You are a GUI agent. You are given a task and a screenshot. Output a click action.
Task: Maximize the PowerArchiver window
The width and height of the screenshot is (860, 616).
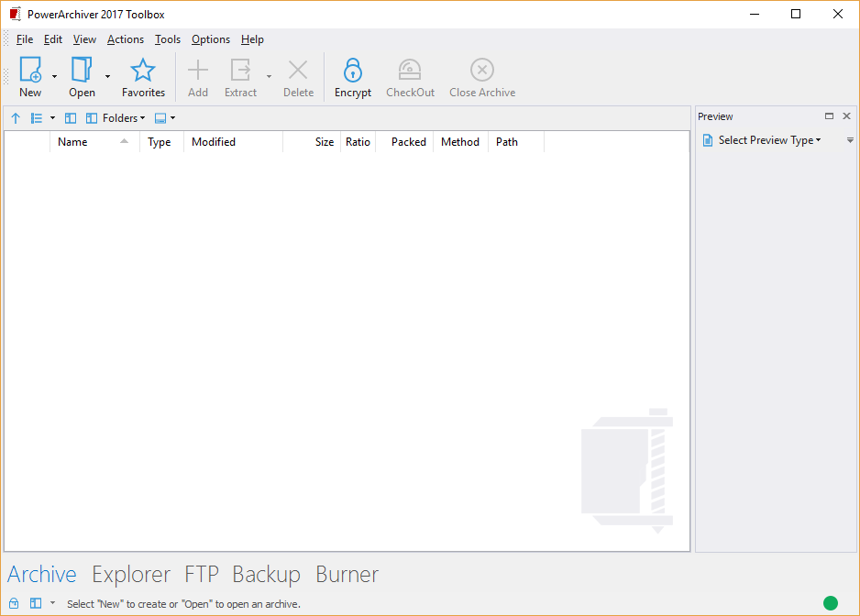[796, 15]
